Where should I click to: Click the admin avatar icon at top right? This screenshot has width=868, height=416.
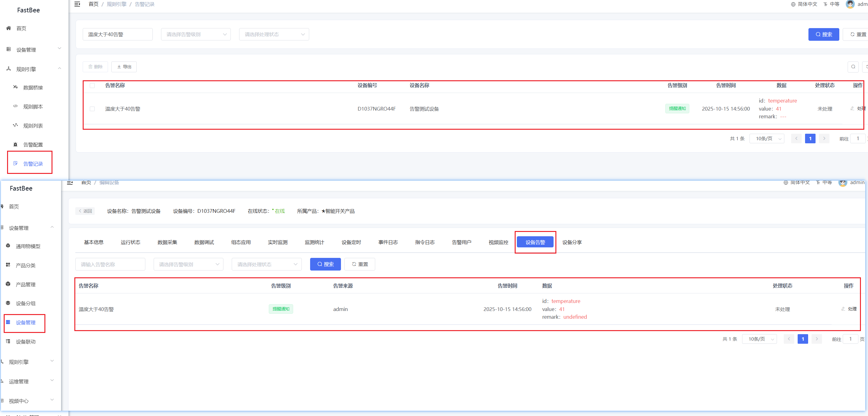(850, 4)
